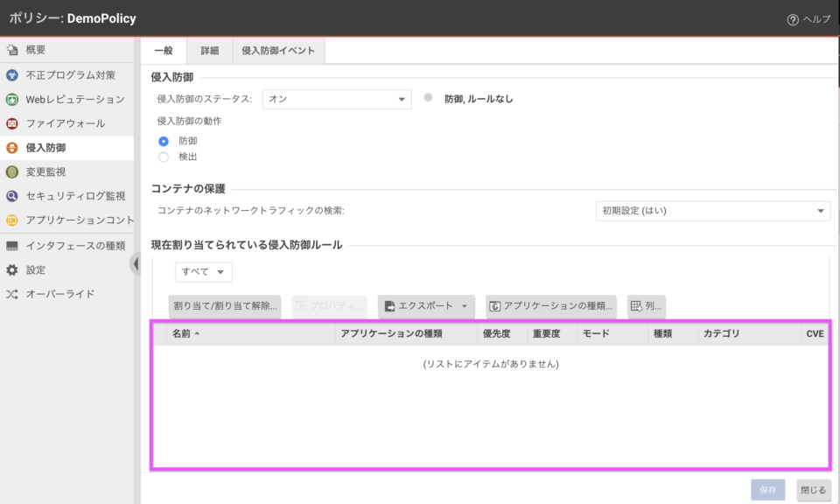Open the 不正プログラム対策 (Anti-Malware) section icon
Screen dimensions: 840x504
[10, 75]
